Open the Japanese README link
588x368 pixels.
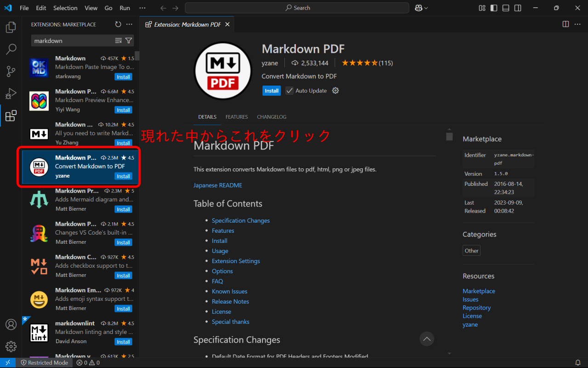click(218, 185)
